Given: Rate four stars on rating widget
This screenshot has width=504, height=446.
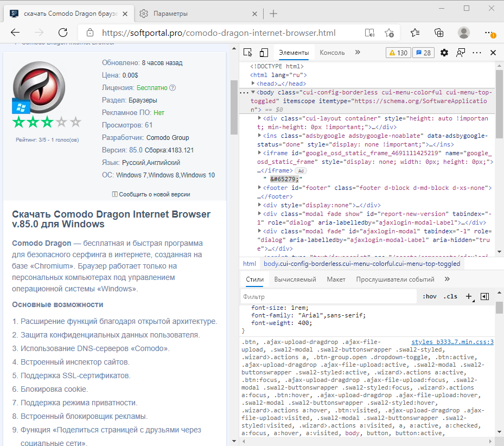Looking at the screenshot, I should tap(61, 122).
